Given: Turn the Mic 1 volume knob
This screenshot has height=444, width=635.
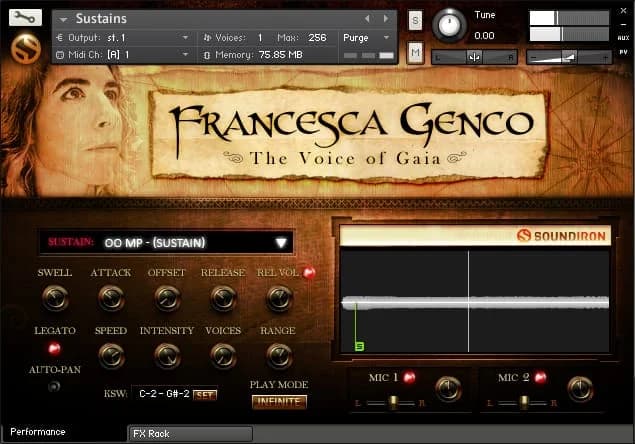Looking at the screenshot, I should pos(448,388).
